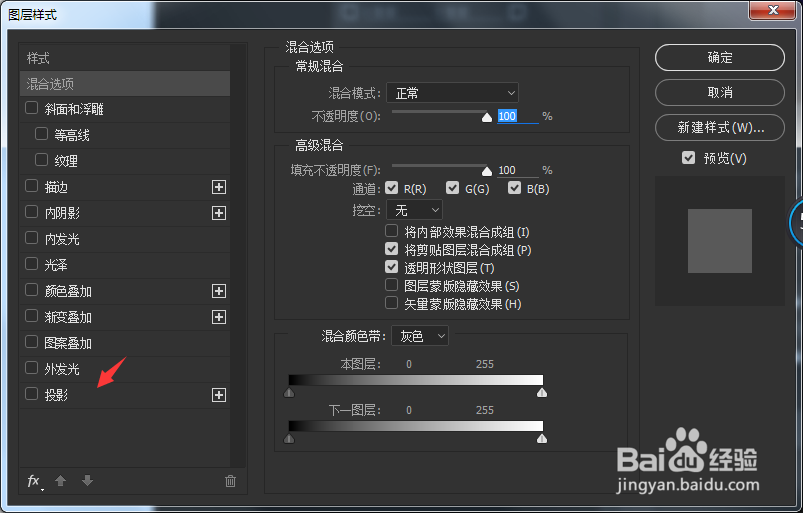Enable the 描边 checkbox
Image resolution: width=803 pixels, height=513 pixels.
pos(32,185)
